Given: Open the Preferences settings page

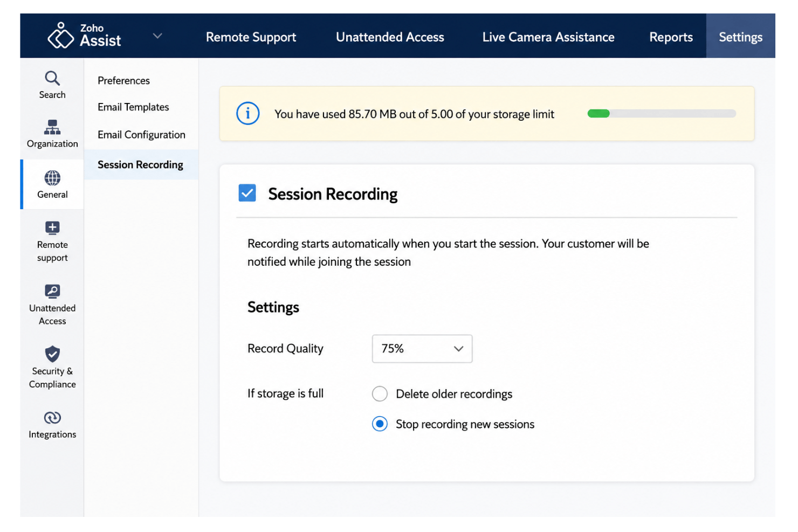Looking at the screenshot, I should coord(123,81).
